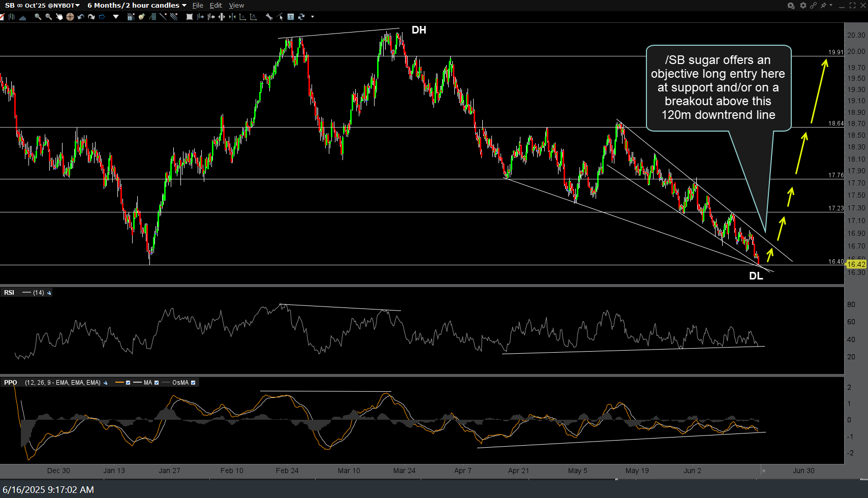The height and width of the screenshot is (498, 868).
Task: Open the gear settings icon
Action: point(803,6)
